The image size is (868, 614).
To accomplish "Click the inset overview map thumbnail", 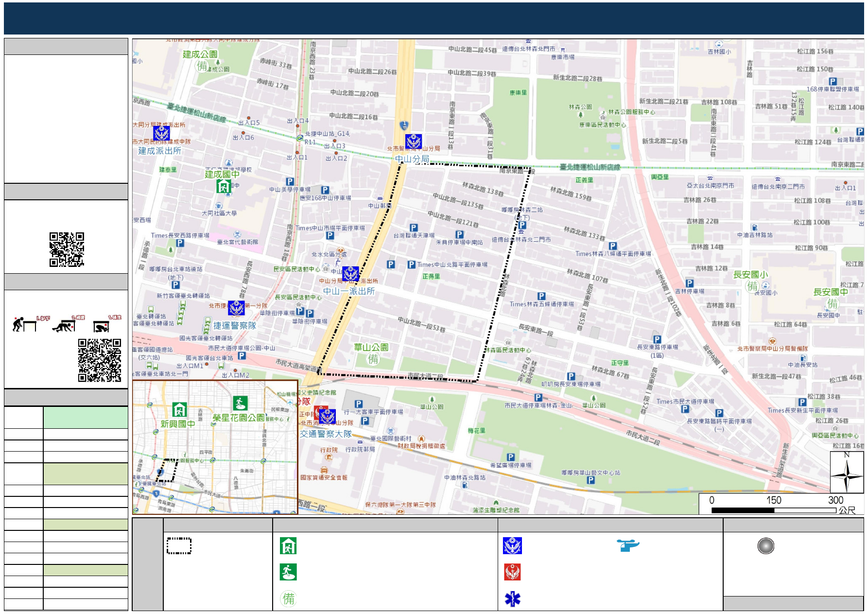I will tap(215, 447).
